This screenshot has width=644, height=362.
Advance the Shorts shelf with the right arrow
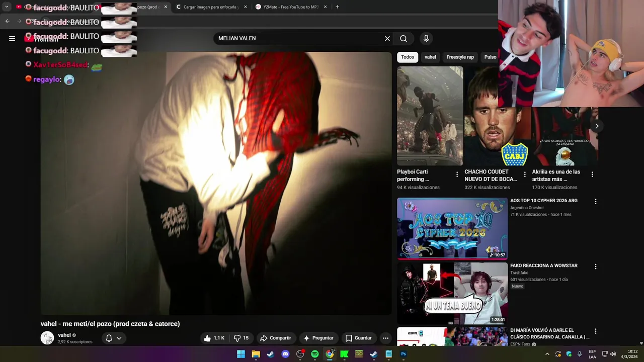pyautogui.click(x=597, y=126)
